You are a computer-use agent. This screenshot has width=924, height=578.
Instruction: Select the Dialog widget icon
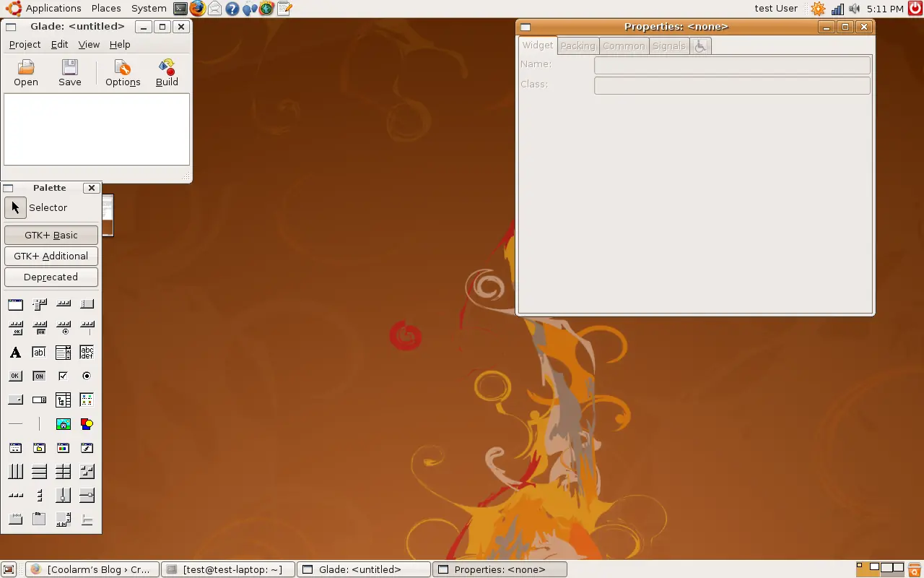15,448
